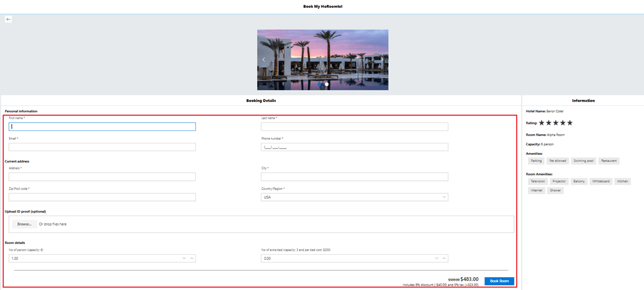644x290 pixels.
Task: Click the back arrow icon
Action: click(x=8, y=19)
